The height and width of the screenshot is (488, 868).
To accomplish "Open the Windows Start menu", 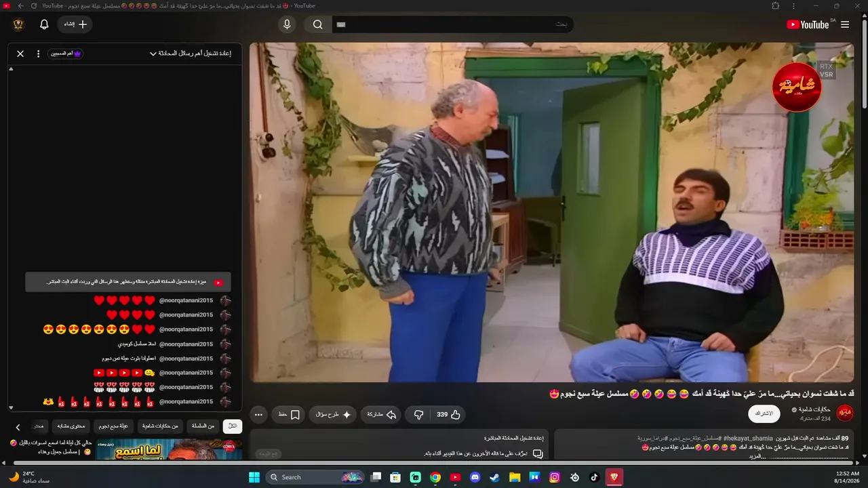I will pyautogui.click(x=254, y=477).
